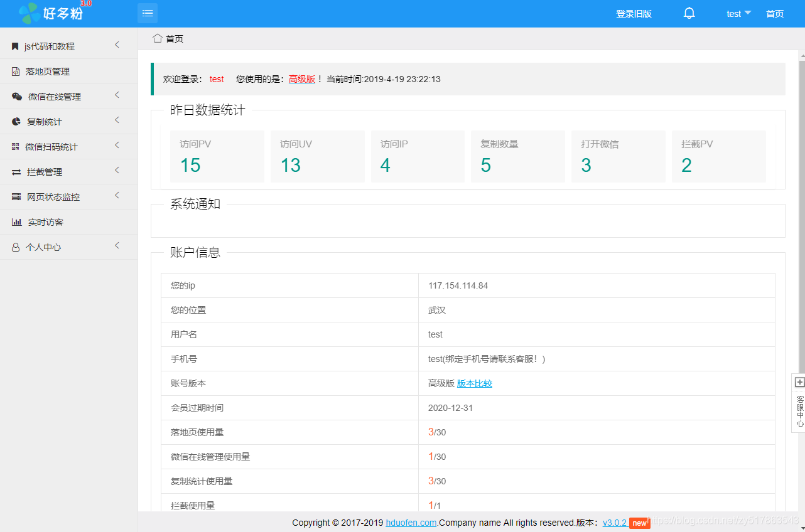The image size is (805, 532).
Task: Open the test user dropdown
Action: click(739, 14)
